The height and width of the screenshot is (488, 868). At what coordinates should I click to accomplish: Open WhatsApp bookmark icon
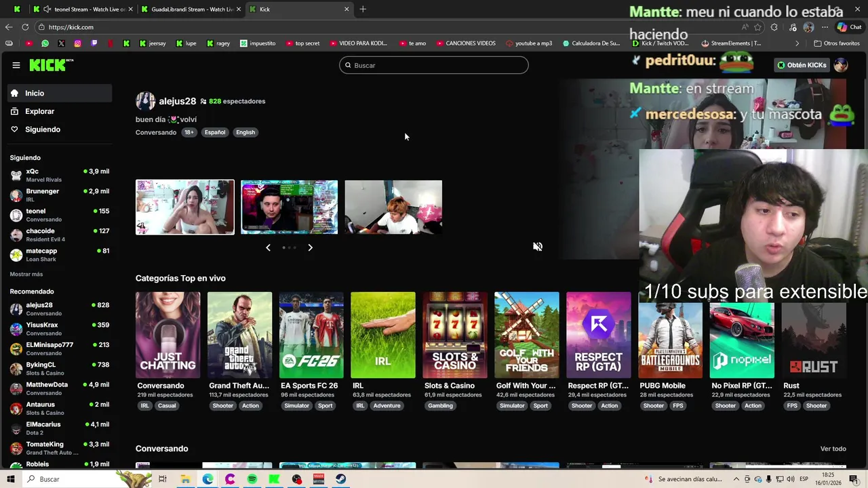click(x=45, y=43)
